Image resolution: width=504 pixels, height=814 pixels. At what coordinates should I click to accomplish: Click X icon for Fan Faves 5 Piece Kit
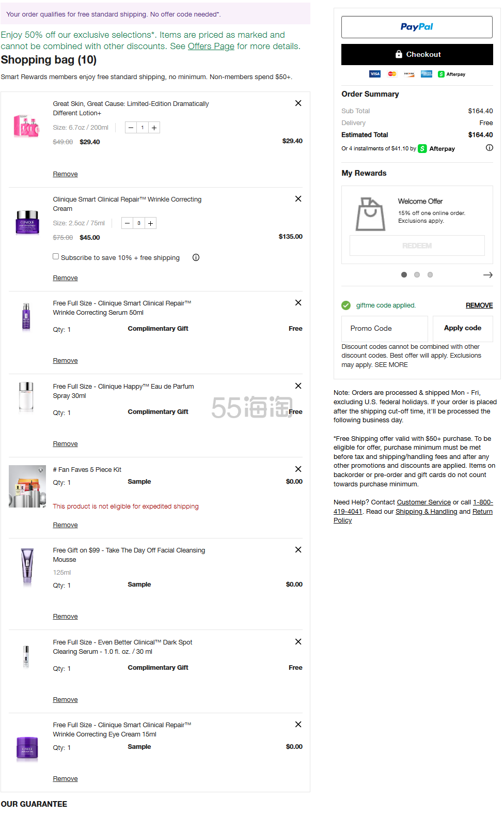(298, 469)
